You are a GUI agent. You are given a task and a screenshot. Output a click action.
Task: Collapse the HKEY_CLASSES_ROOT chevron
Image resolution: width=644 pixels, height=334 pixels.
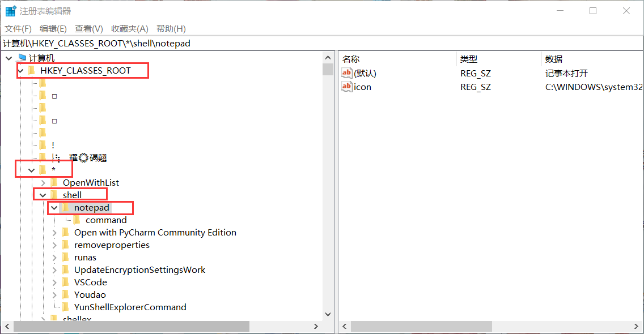point(20,71)
